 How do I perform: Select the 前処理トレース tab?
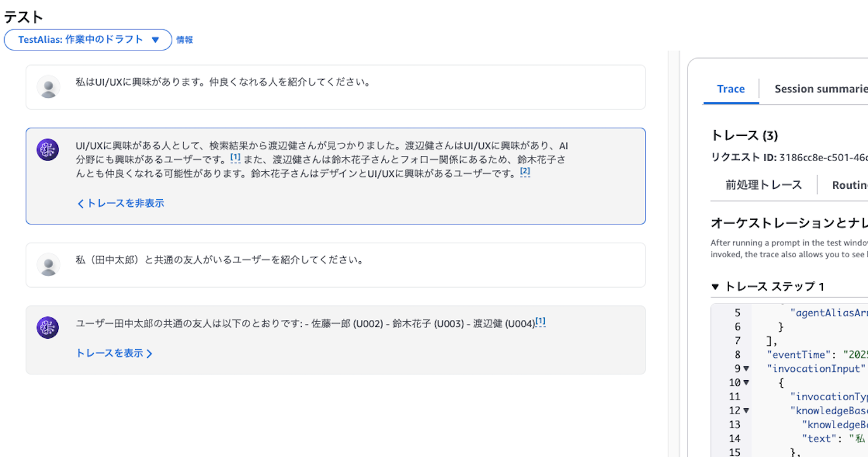pyautogui.click(x=764, y=185)
